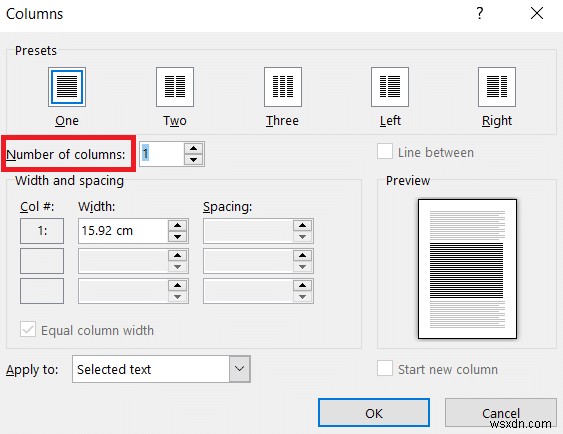Decrease number of columns with down arrow

click(x=194, y=159)
